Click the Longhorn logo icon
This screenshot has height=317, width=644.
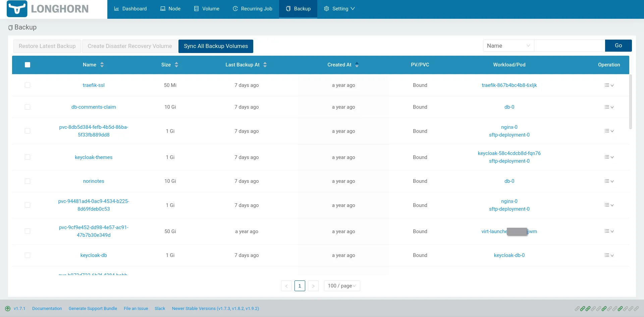tap(17, 9)
